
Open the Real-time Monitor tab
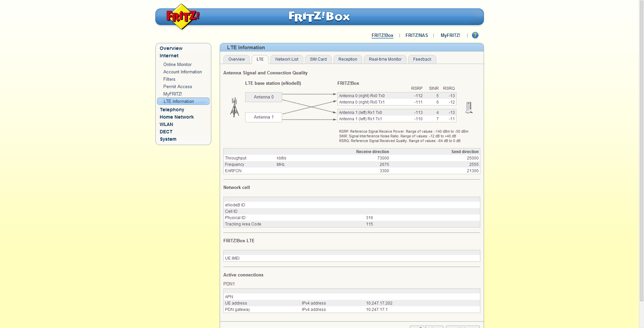coord(385,59)
